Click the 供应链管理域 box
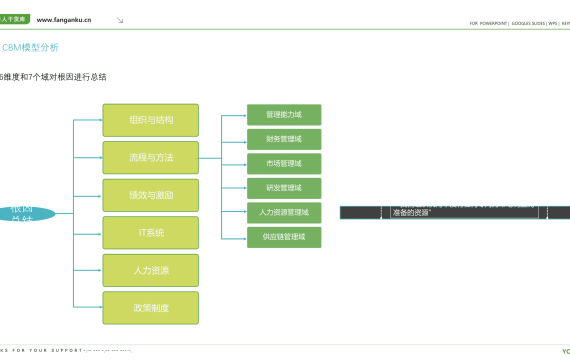This screenshot has height=360, width=570. (284, 237)
